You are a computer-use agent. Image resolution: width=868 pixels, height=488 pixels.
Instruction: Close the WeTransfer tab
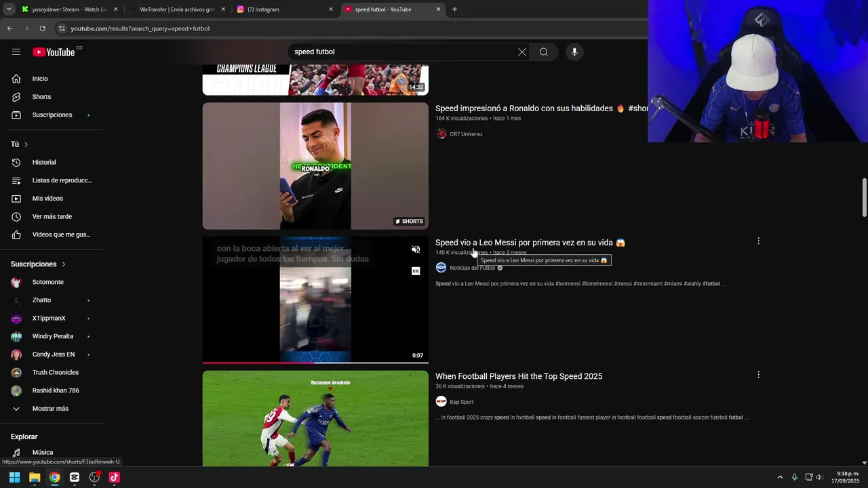click(x=223, y=9)
